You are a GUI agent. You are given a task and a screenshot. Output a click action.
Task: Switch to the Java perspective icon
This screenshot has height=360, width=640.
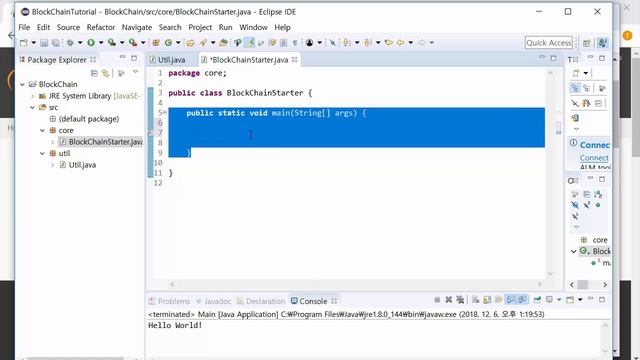pyautogui.click(x=602, y=43)
